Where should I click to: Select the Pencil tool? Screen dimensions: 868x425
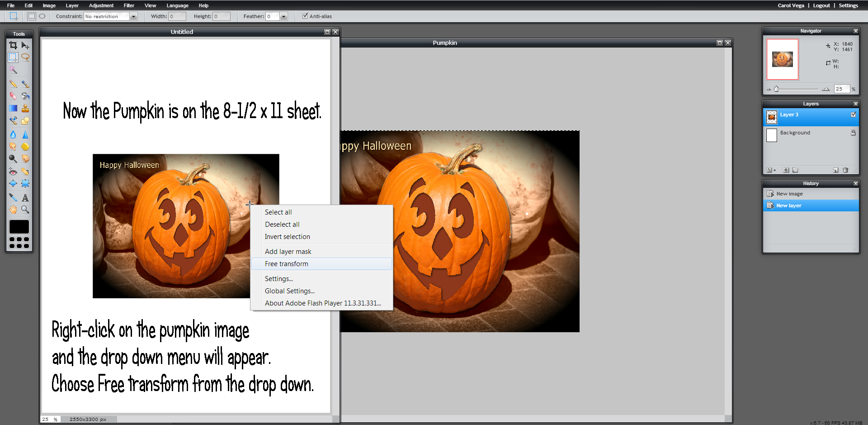pos(13,84)
